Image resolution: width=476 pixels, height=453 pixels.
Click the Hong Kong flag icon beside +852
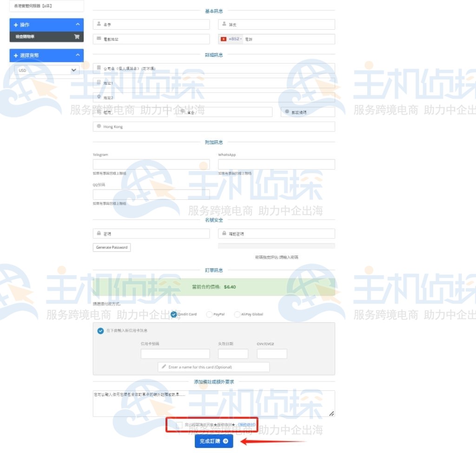tap(224, 39)
